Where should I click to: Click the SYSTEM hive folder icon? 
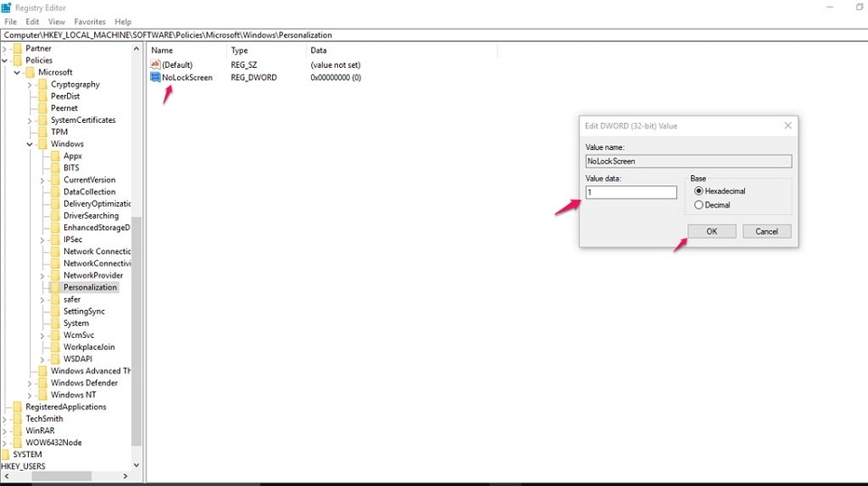tap(5, 454)
